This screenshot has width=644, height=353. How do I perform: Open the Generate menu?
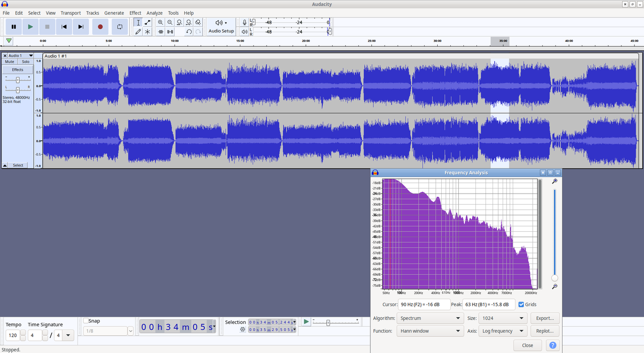[x=114, y=13]
